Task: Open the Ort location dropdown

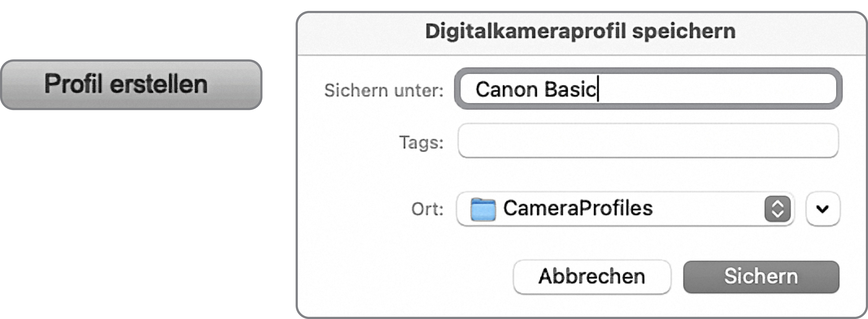Action: click(626, 209)
